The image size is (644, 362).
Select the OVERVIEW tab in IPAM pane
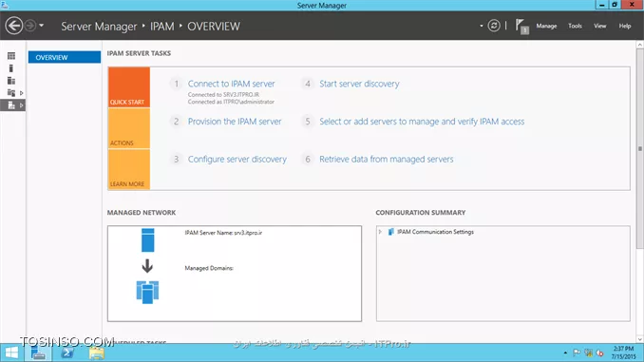65,57
